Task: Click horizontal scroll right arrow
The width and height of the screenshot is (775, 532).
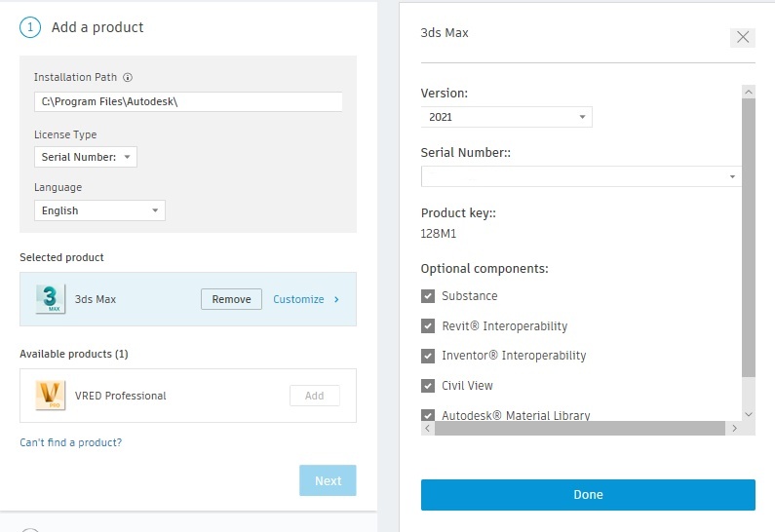Action: click(734, 429)
